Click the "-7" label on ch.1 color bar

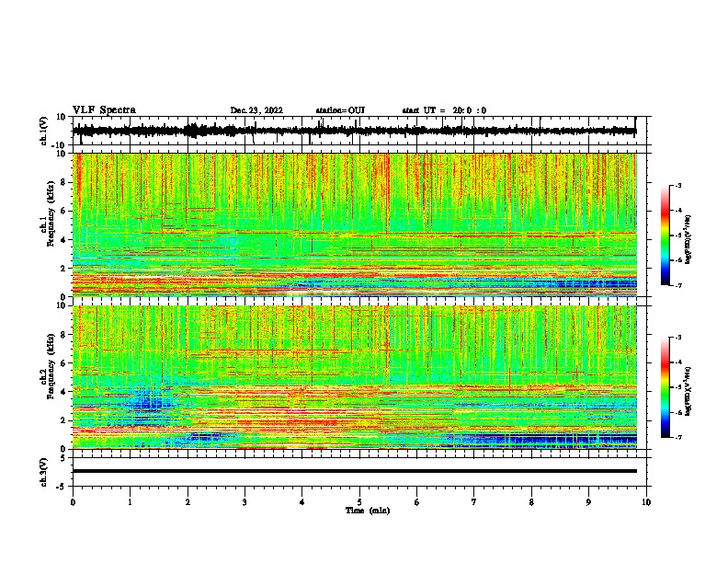(x=677, y=285)
